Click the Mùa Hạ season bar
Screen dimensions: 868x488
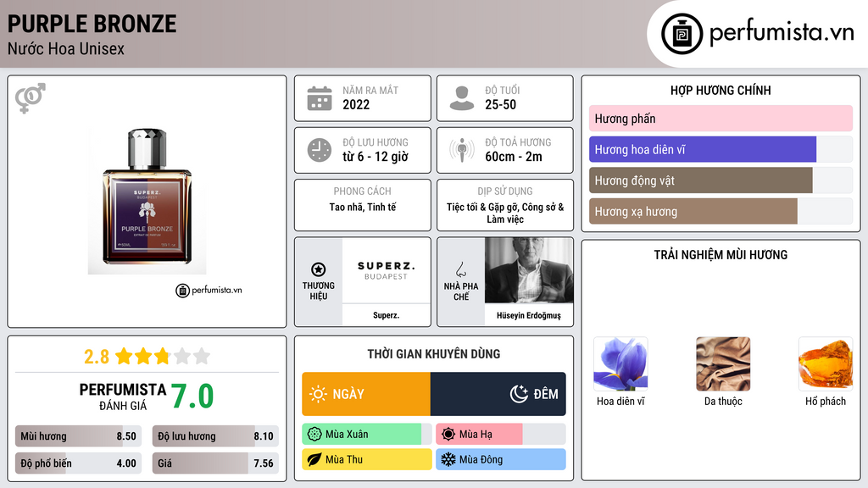[x=501, y=435]
